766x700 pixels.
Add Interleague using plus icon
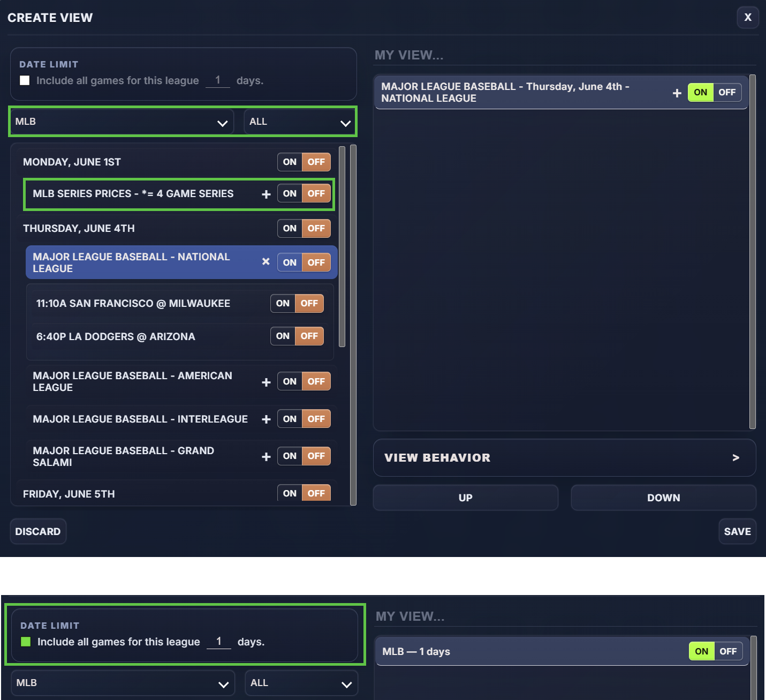click(x=266, y=419)
